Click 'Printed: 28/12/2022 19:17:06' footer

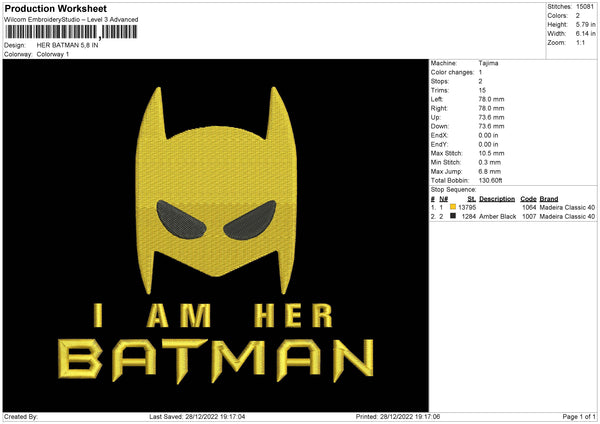pos(398,416)
